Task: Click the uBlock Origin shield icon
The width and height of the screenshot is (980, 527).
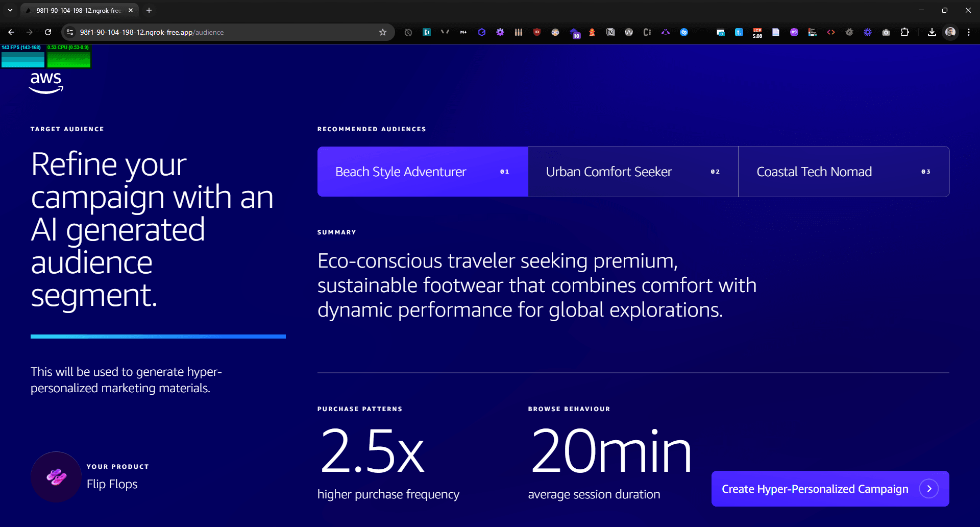Action: coord(537,32)
